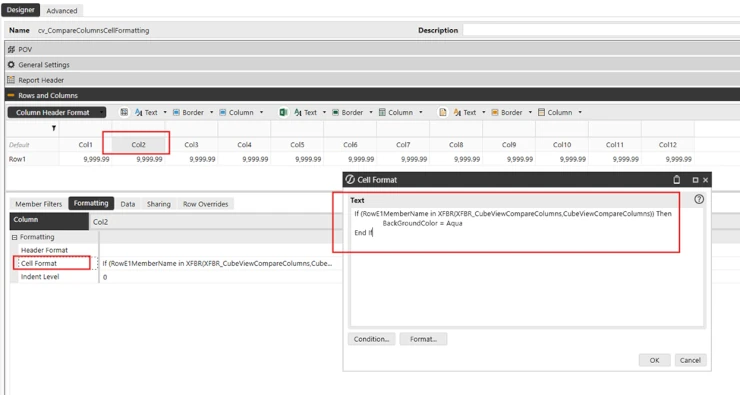The image size is (740, 395).
Task: Expand the POV section
Action: point(372,49)
